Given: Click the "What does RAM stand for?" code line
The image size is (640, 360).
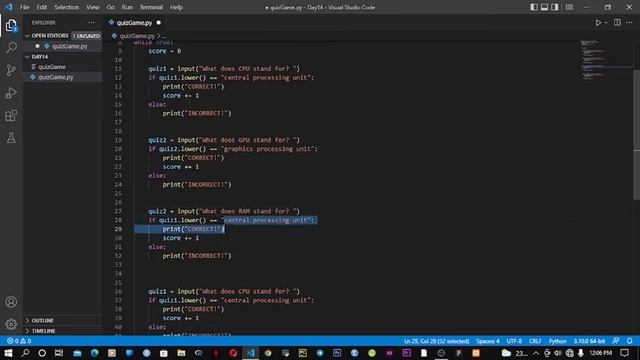Looking at the screenshot, I should tap(224, 211).
